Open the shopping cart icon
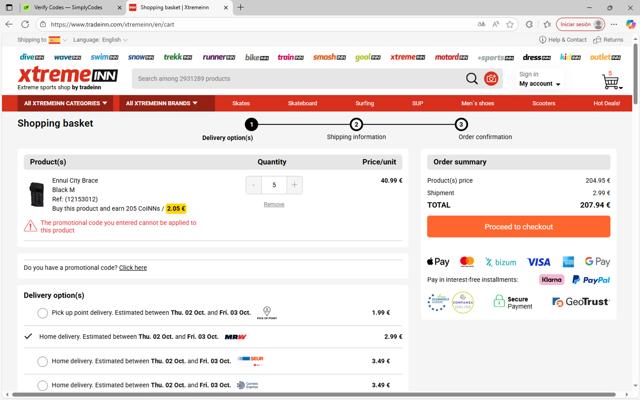The height and width of the screenshot is (400, 640). click(x=611, y=80)
